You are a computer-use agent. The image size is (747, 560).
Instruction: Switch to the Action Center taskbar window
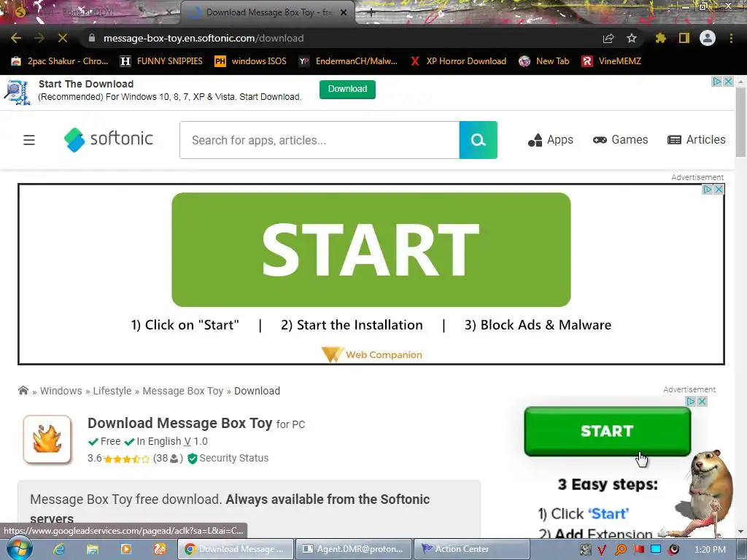[x=472, y=549]
